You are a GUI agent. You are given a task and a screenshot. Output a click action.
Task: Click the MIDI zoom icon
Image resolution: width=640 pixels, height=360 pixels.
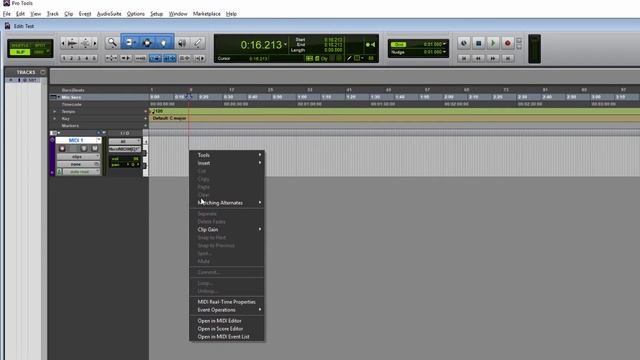[85, 43]
